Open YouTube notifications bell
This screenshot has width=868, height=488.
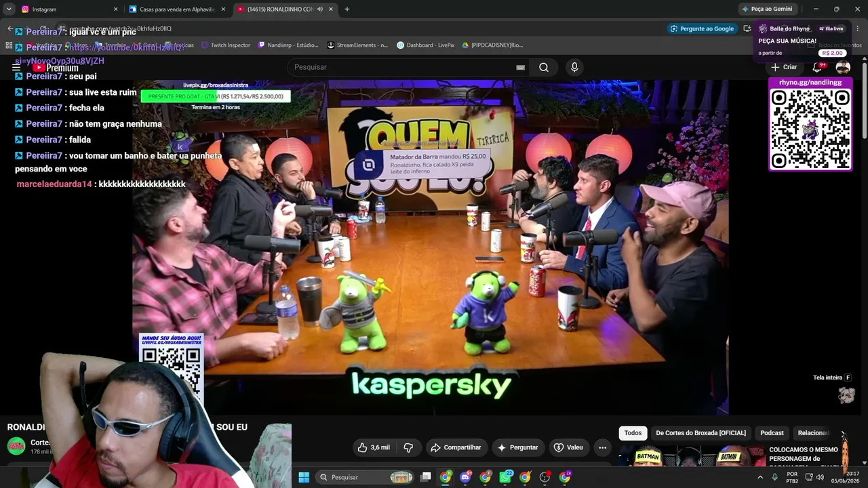click(x=817, y=67)
